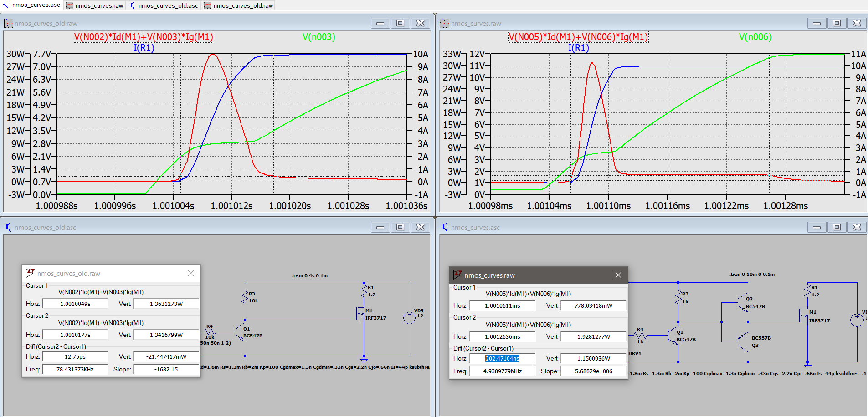Screen dimensions: 868x417
Task: Click the Slope field showing -1682.15
Action: [x=166, y=369]
